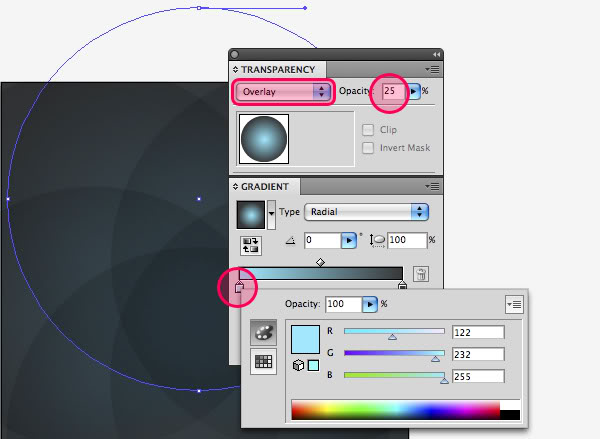Viewport: 600px width, 439px height.
Task: Collapse panel group with double-arrow icon
Action: (436, 54)
